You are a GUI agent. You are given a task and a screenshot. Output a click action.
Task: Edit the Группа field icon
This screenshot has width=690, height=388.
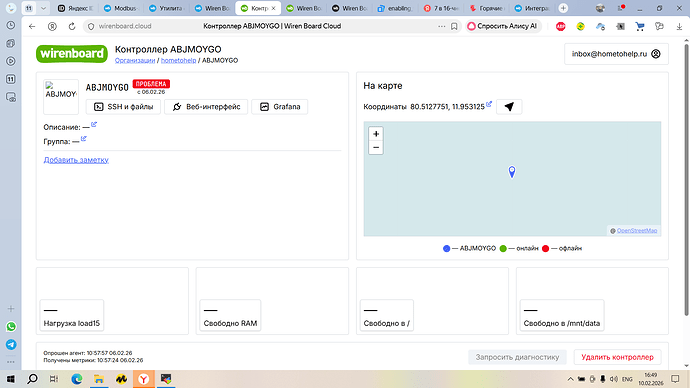(84, 139)
